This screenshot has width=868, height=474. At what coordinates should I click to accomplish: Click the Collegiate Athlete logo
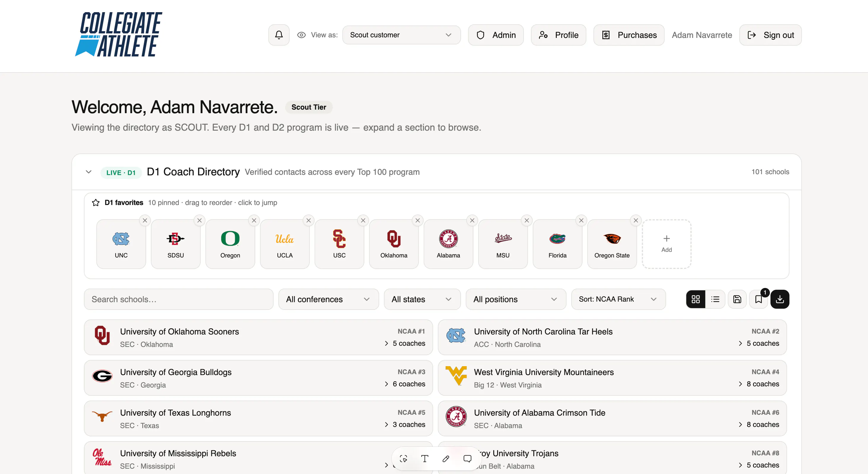click(x=119, y=34)
